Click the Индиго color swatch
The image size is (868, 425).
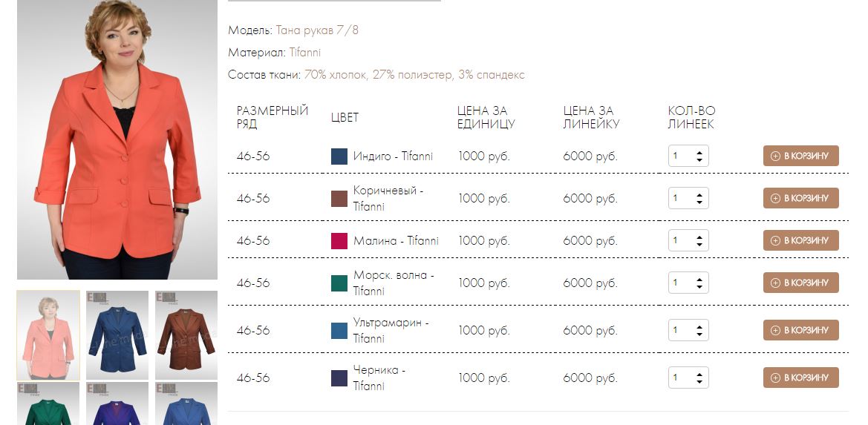[x=339, y=157]
